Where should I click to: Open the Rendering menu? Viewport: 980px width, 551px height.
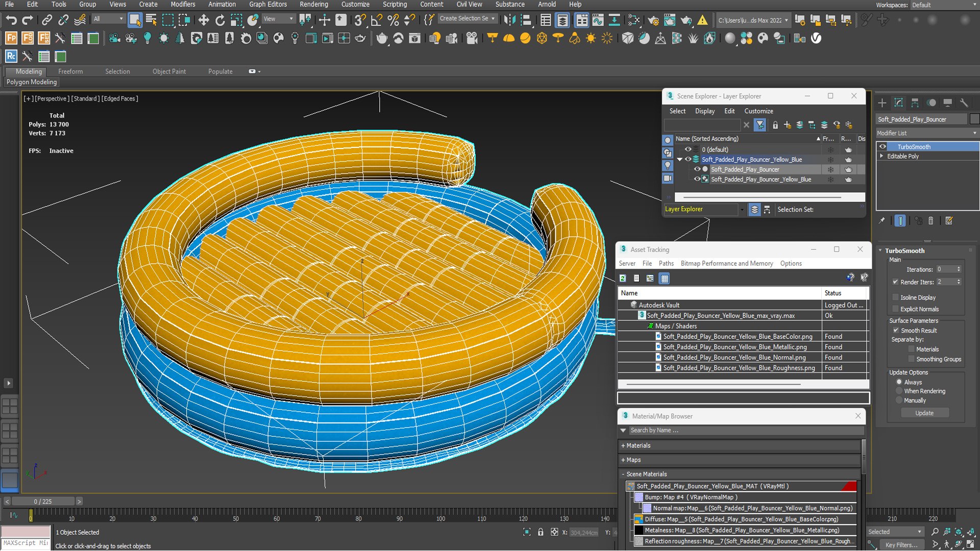[313, 4]
